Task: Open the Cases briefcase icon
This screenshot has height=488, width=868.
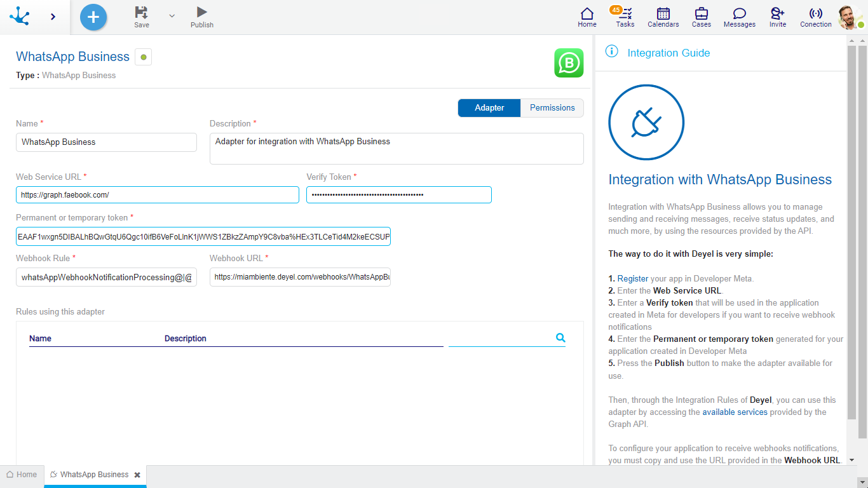Action: pos(701,14)
